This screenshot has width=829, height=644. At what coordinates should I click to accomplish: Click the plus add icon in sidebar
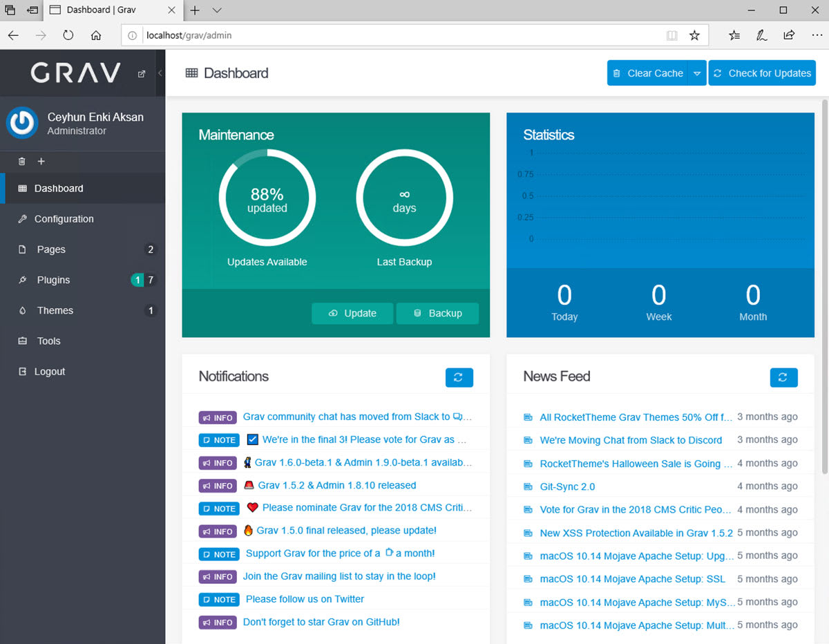(x=41, y=161)
